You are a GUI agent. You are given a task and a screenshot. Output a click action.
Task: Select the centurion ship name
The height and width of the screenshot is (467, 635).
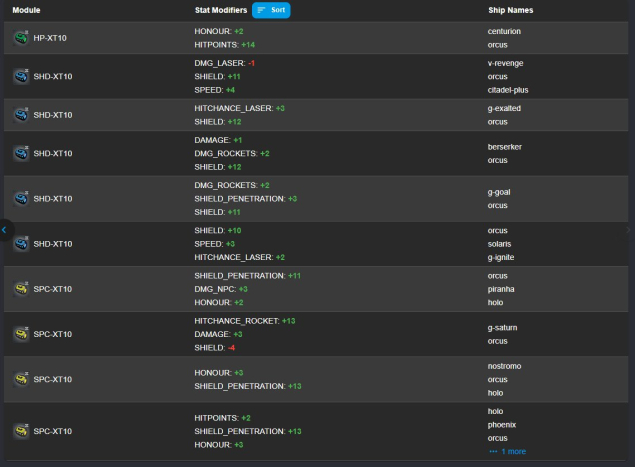click(x=505, y=31)
